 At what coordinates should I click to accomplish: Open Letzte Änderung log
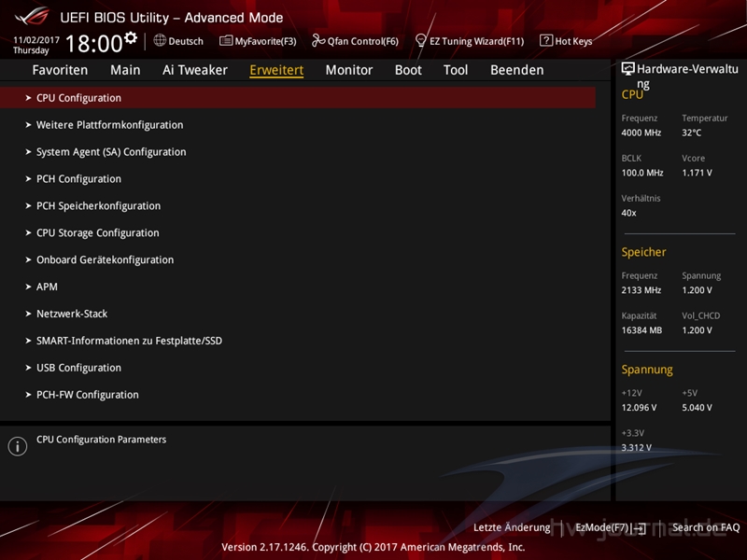point(512,527)
